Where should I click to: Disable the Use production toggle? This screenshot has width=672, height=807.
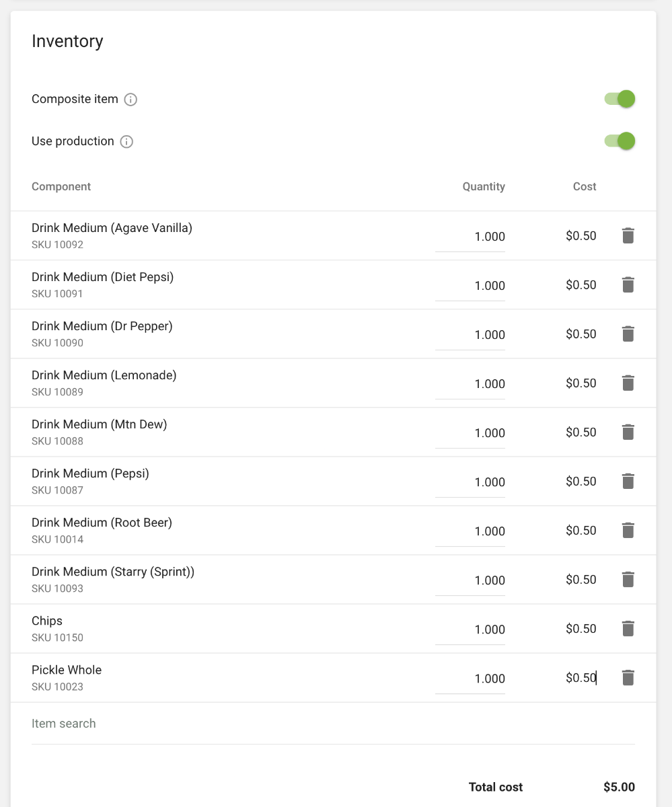[620, 141]
